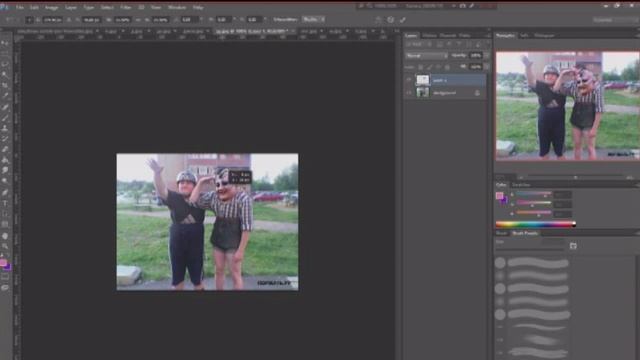The image size is (640, 360).
Task: Open the File menu
Action: point(20,7)
